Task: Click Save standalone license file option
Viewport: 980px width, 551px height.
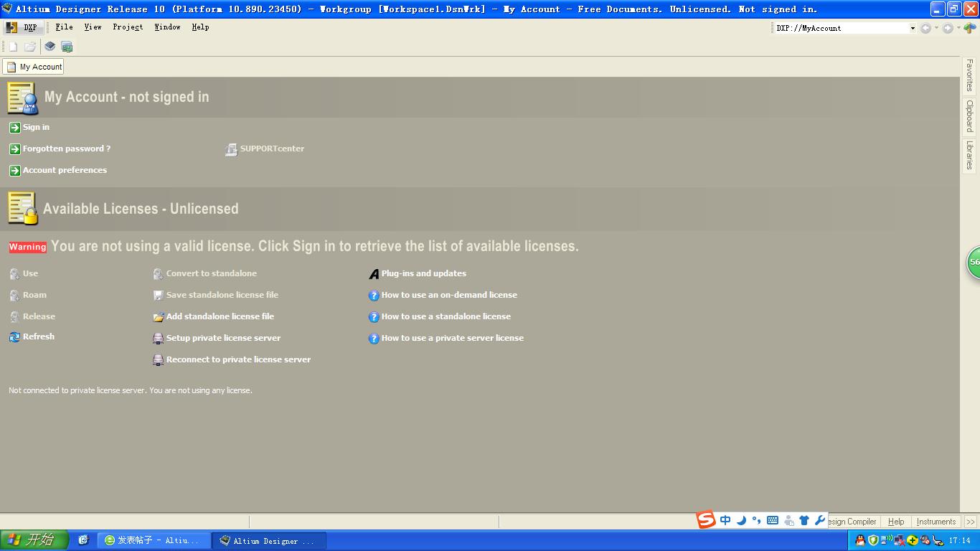Action: 222,295
